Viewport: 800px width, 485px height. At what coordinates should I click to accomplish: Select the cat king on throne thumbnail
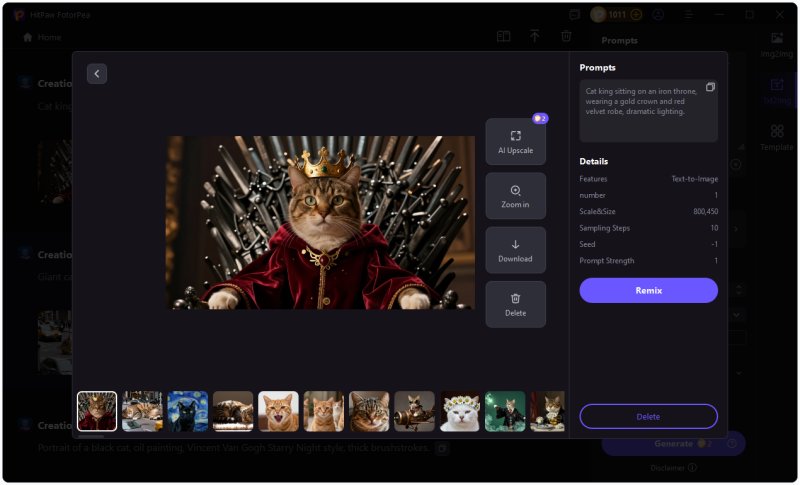tap(97, 411)
